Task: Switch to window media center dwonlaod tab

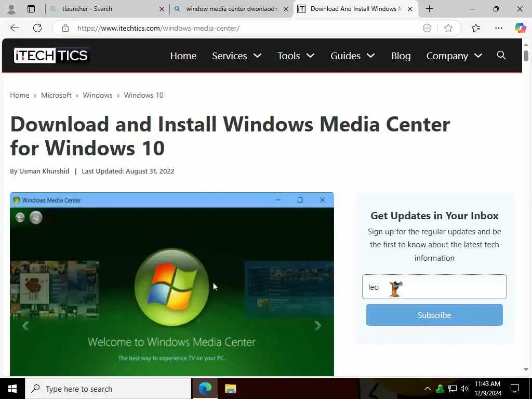Action: tap(232, 9)
